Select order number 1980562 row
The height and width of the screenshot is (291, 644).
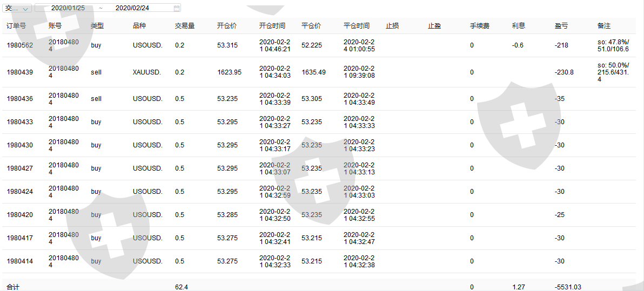click(x=20, y=45)
